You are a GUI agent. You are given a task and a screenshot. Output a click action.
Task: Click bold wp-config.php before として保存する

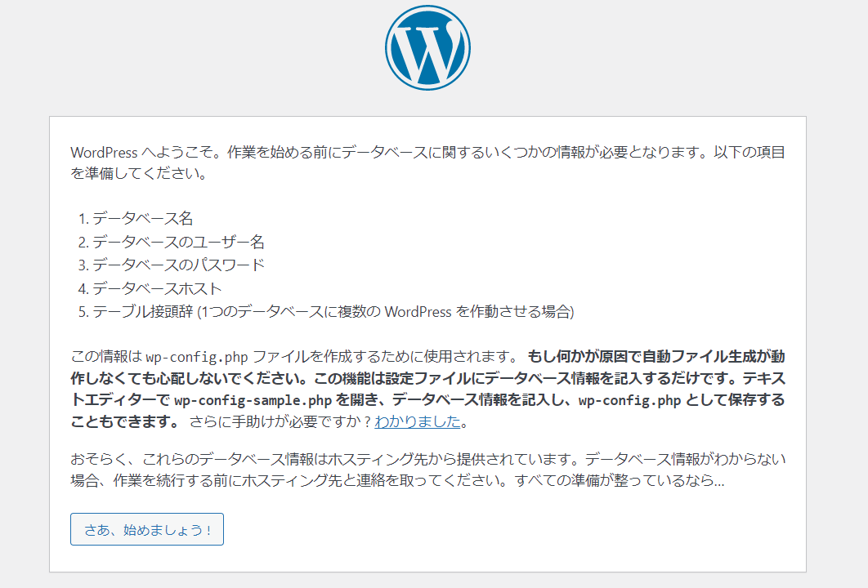(629, 400)
